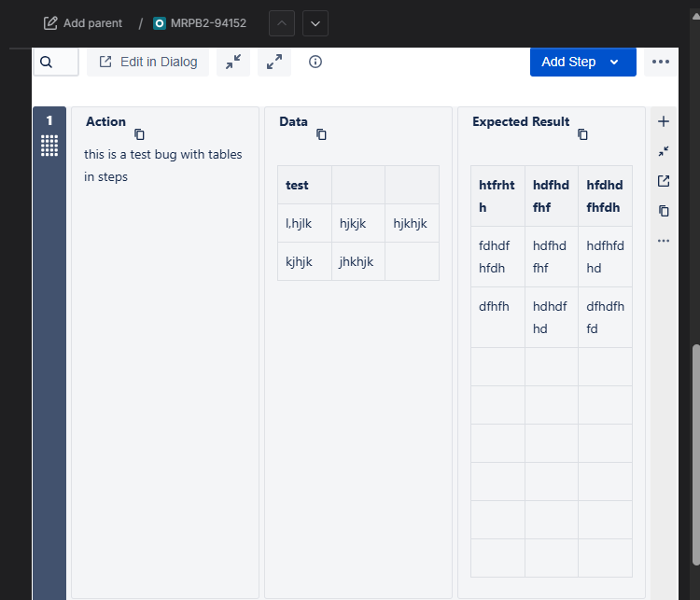The height and width of the screenshot is (600, 700).
Task: Collapse step 1 from the step sidebar
Action: [664, 151]
